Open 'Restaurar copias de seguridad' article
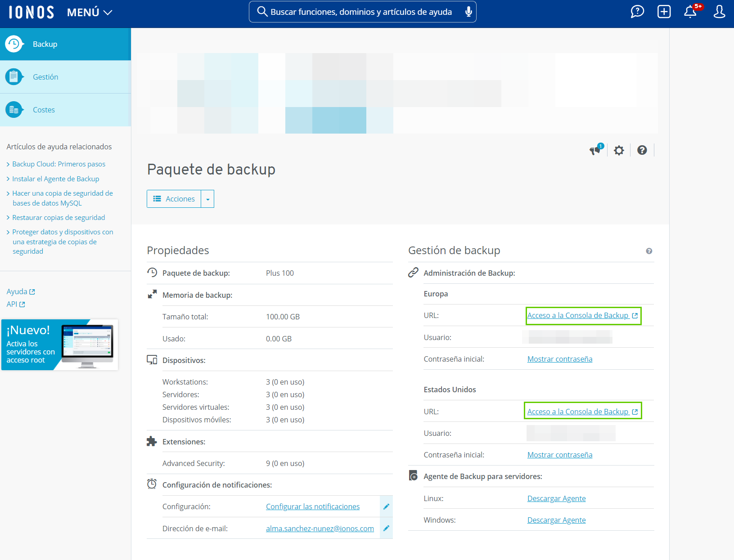This screenshot has height=560, width=734. tap(59, 217)
